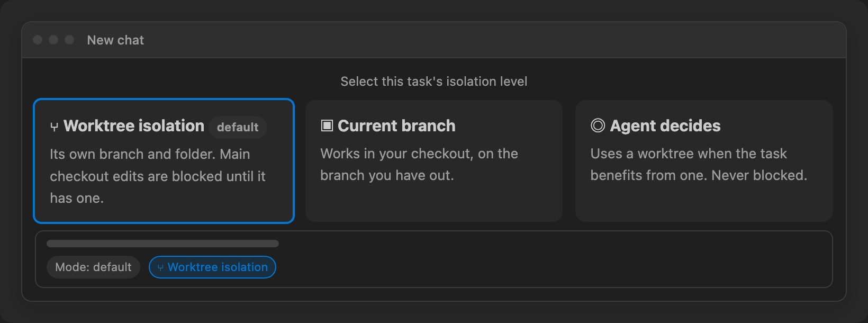Click the blue Worktree isolation pill

212,267
